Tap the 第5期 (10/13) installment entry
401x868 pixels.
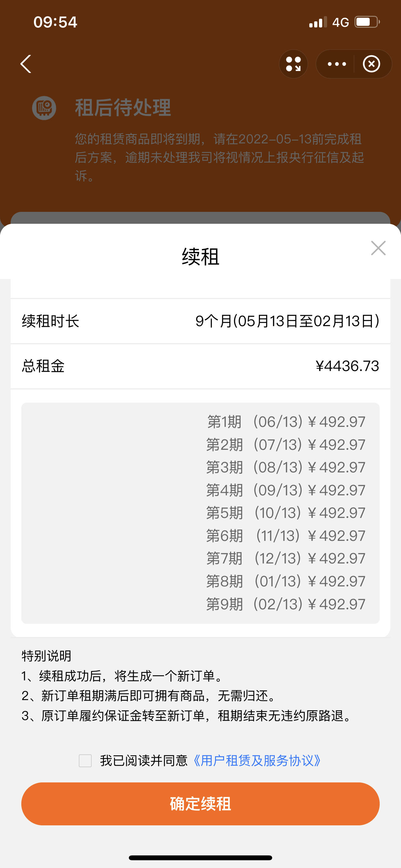286,513
